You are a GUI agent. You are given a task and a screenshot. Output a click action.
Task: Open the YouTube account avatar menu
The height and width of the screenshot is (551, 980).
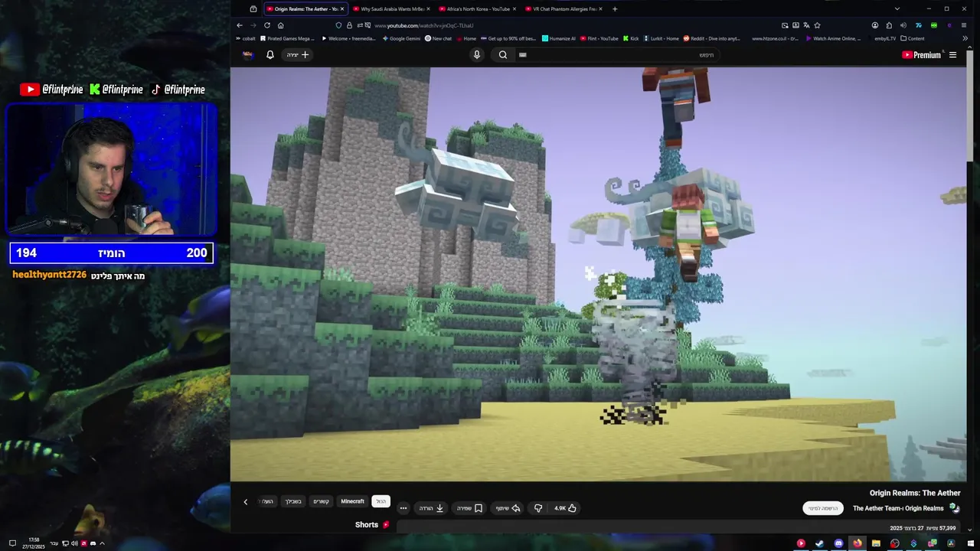point(248,54)
